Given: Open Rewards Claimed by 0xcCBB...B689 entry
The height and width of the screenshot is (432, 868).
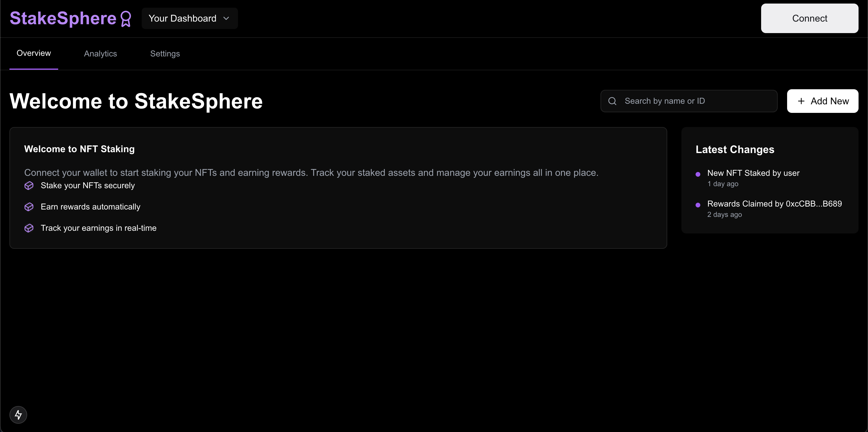Looking at the screenshot, I should [774, 204].
